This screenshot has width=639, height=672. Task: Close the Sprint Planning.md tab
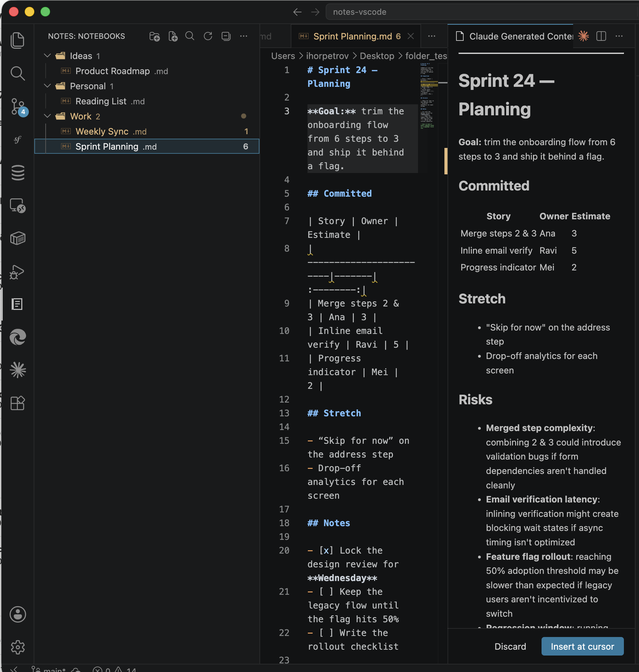[x=411, y=36]
